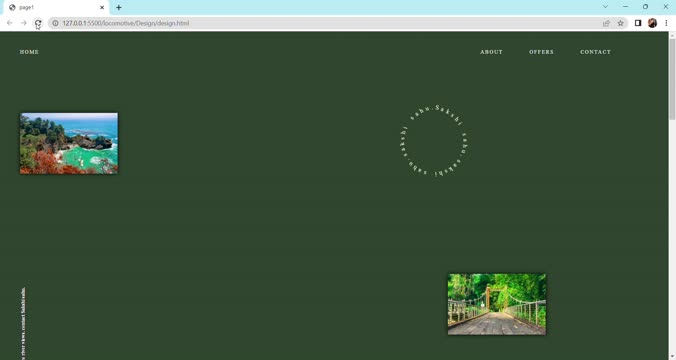Open the OFFERS nav link
Image resolution: width=676 pixels, height=360 pixels.
point(541,52)
